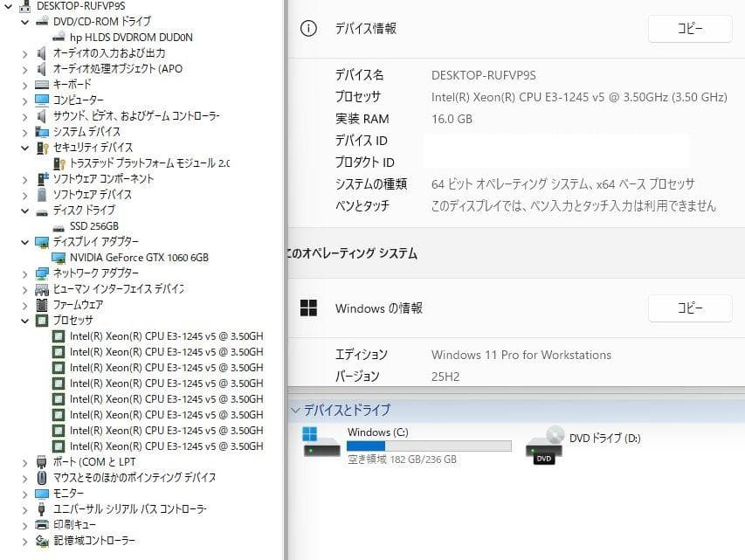Click コピー next to デバイス情報
This screenshot has height=560, width=745.
coord(689,28)
